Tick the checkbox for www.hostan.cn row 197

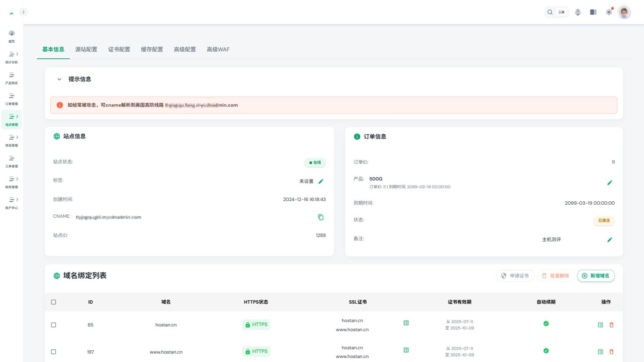[53, 352]
